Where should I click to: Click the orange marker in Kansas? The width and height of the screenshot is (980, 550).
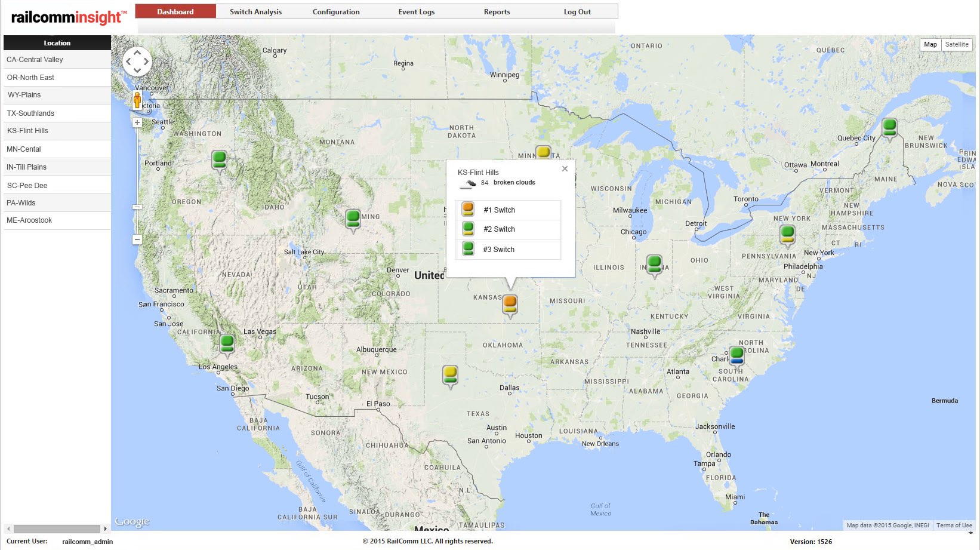pos(510,306)
